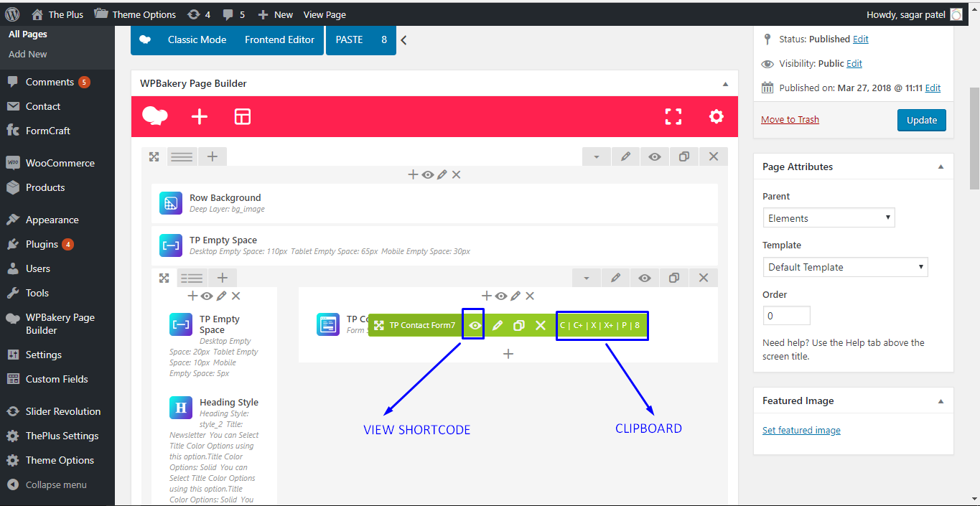The width and height of the screenshot is (980, 506).
Task: Focus the Order input field
Action: 786,316
